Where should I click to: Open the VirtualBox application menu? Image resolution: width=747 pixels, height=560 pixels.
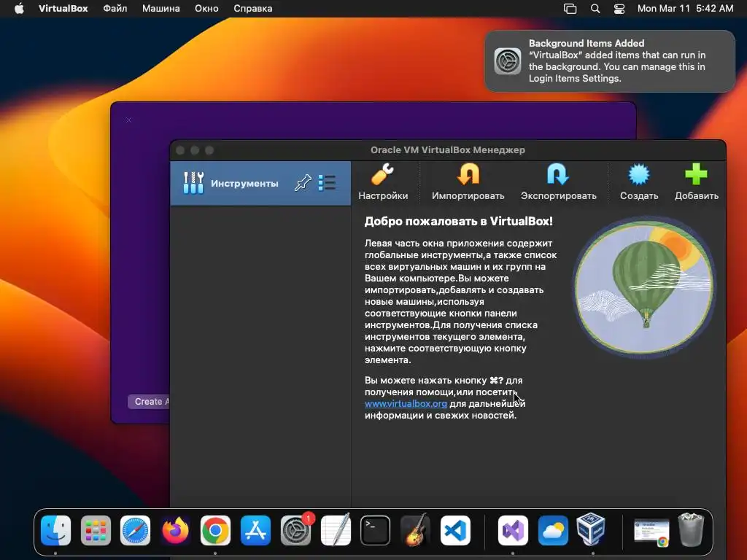point(63,9)
